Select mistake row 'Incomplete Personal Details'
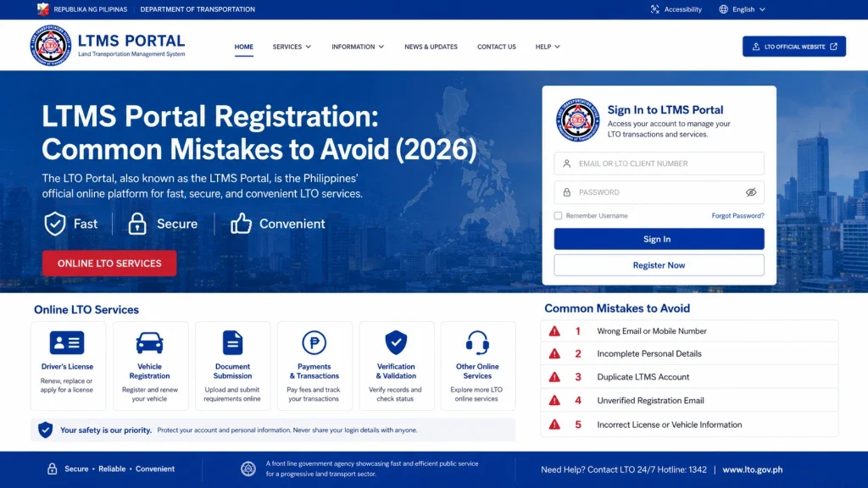 pos(689,353)
